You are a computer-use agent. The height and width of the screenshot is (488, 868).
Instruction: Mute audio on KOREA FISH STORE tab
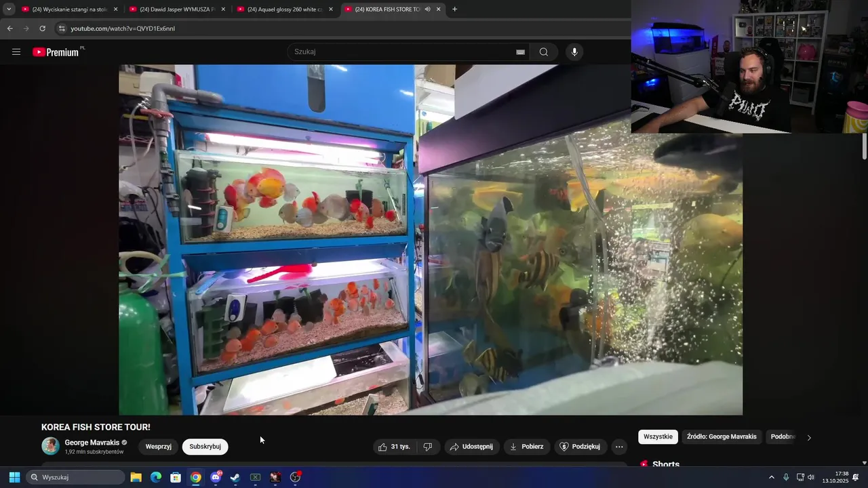[x=428, y=9]
